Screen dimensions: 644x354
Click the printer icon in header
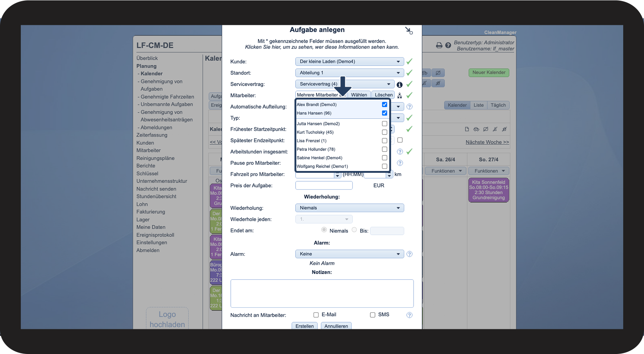coord(439,46)
